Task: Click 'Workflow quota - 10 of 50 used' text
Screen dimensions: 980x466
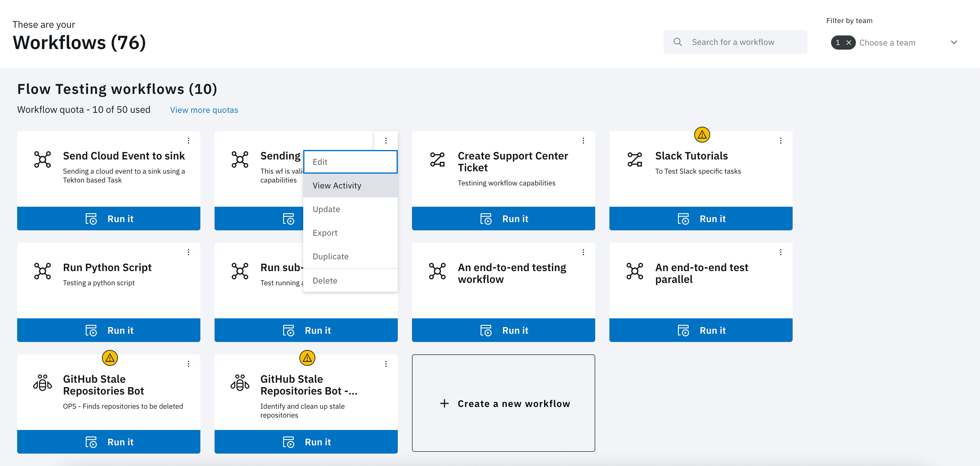Action: (84, 110)
